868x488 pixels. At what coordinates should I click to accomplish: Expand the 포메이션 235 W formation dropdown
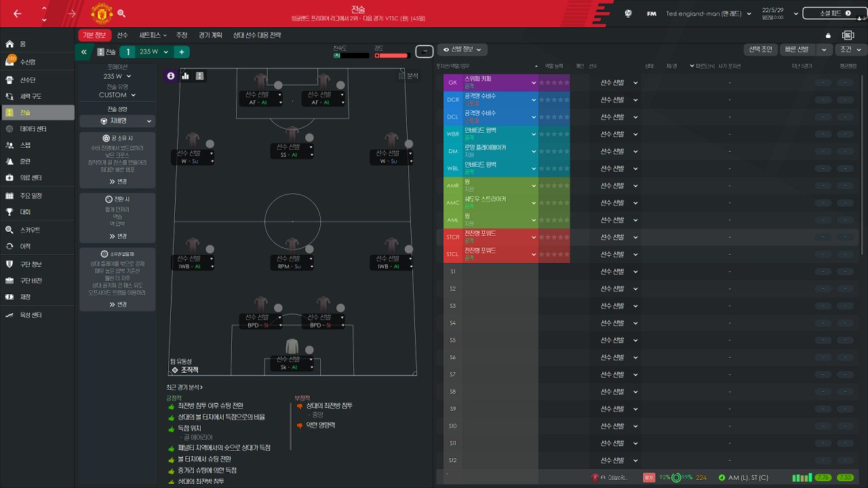117,76
